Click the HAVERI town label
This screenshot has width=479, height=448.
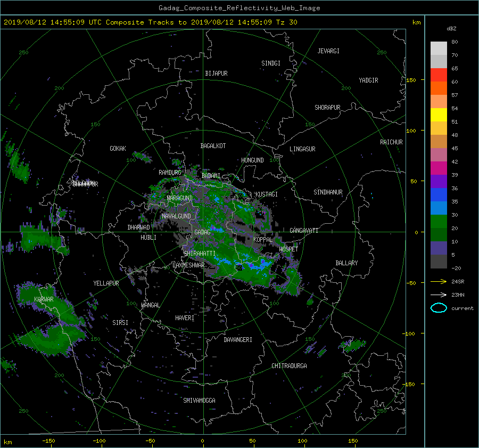tap(185, 318)
